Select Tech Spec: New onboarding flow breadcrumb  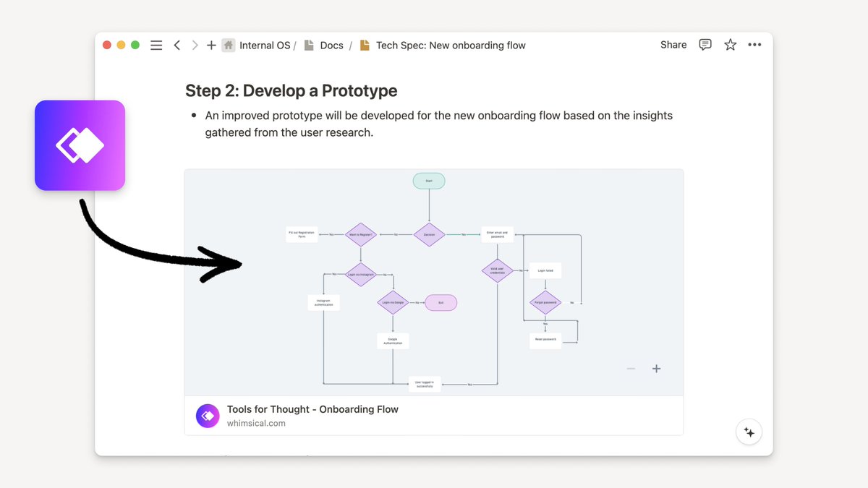[x=451, y=45]
